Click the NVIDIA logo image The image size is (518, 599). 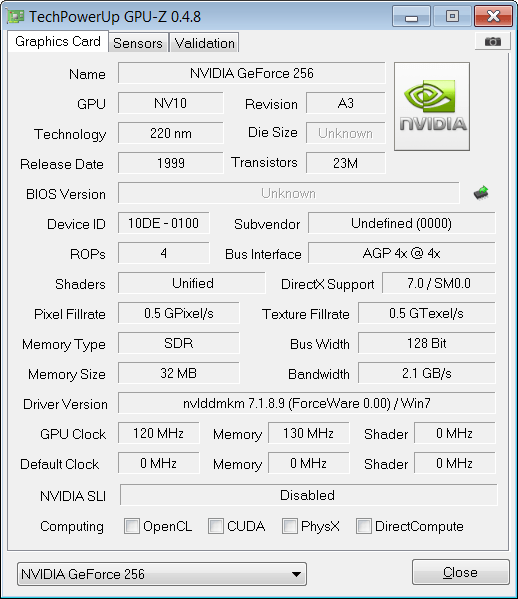tap(432, 106)
